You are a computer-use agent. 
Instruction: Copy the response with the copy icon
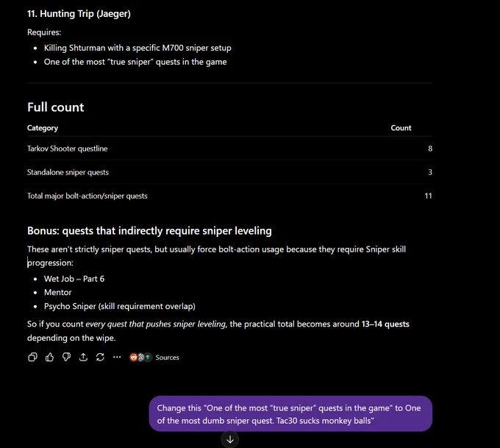[32, 357]
